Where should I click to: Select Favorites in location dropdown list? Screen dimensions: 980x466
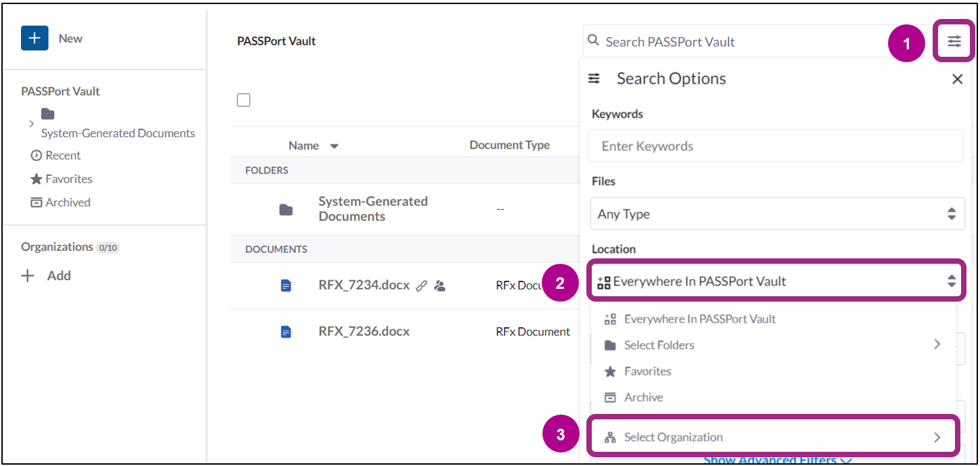tap(647, 371)
